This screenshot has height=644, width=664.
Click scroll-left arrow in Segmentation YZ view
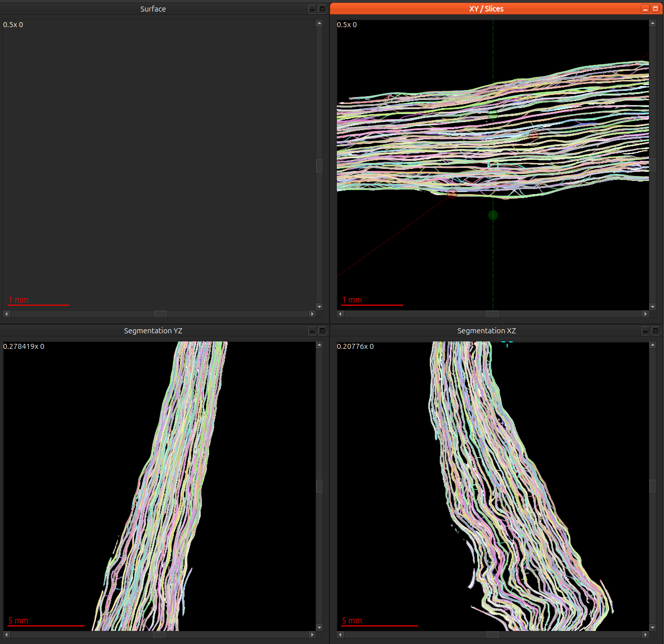pyautogui.click(x=7, y=635)
